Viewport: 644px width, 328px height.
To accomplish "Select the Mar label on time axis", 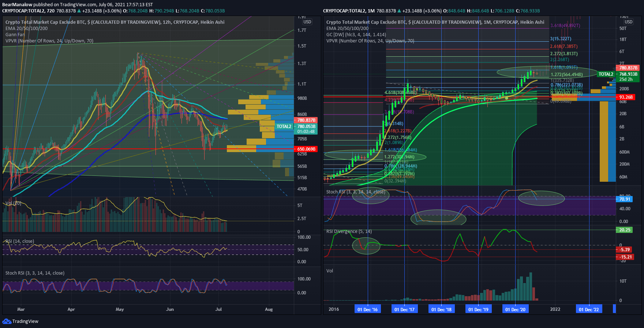I will coord(21,309).
